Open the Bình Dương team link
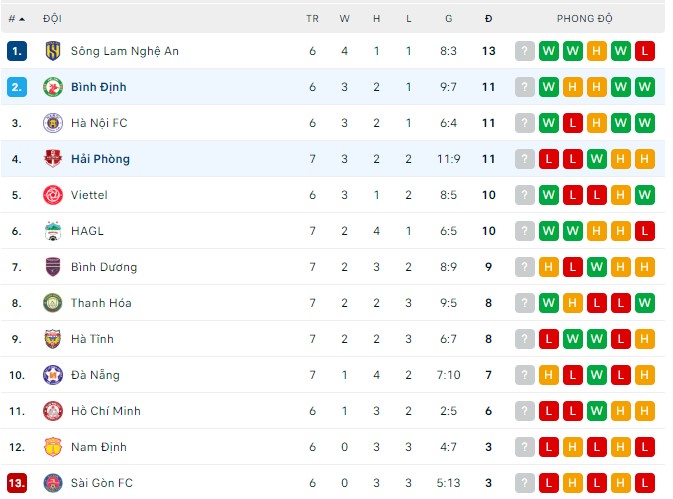This screenshot has width=673, height=499. point(104,267)
